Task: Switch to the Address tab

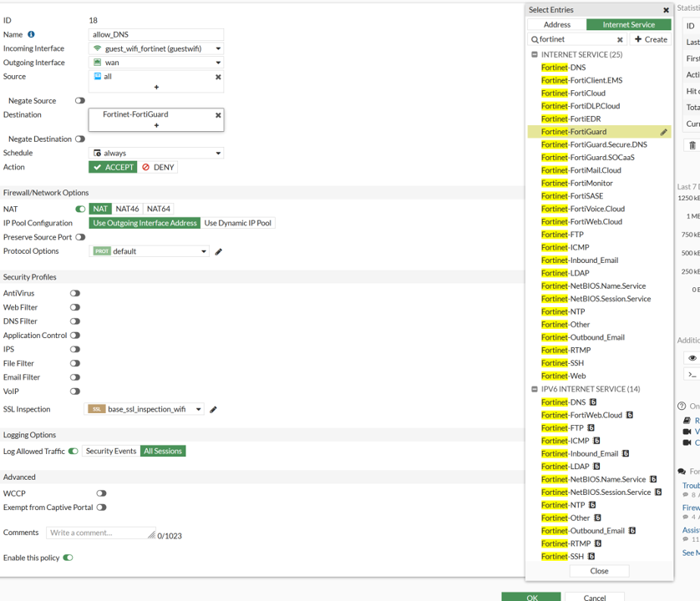Action: pyautogui.click(x=556, y=24)
